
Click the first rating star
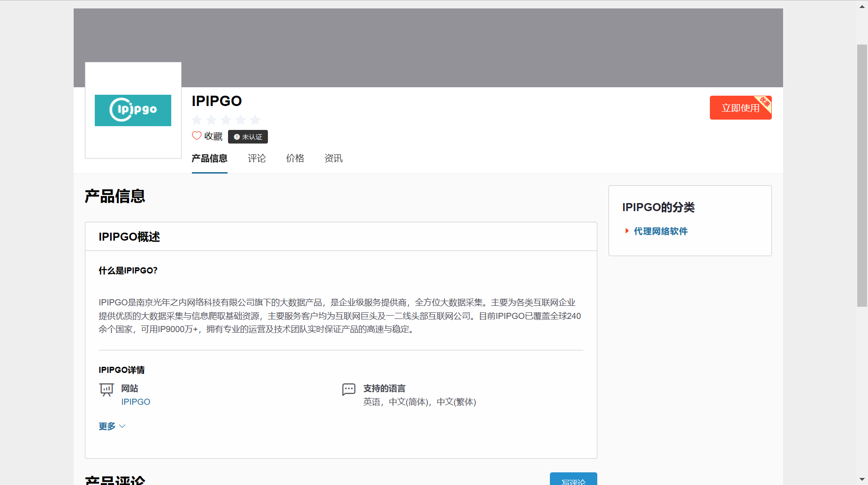(x=197, y=120)
